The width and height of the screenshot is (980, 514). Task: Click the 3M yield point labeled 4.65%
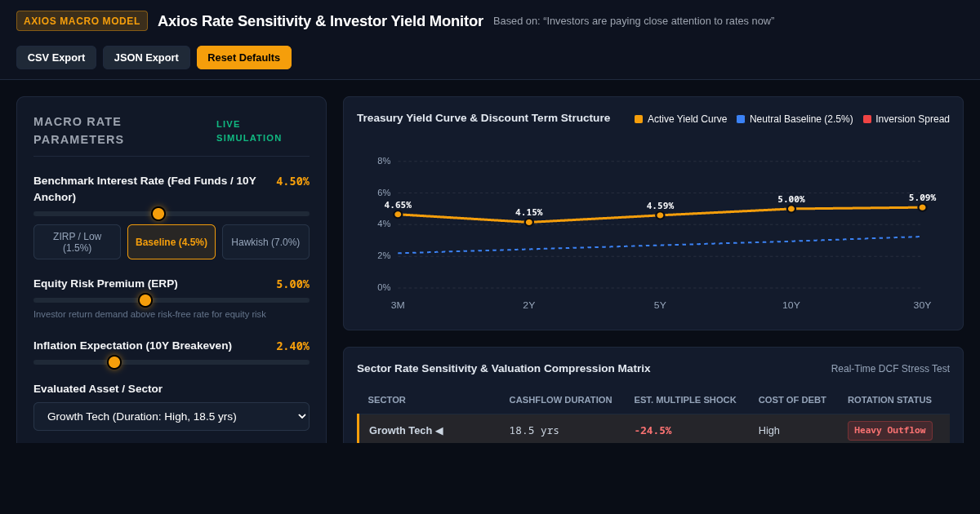[x=398, y=215]
